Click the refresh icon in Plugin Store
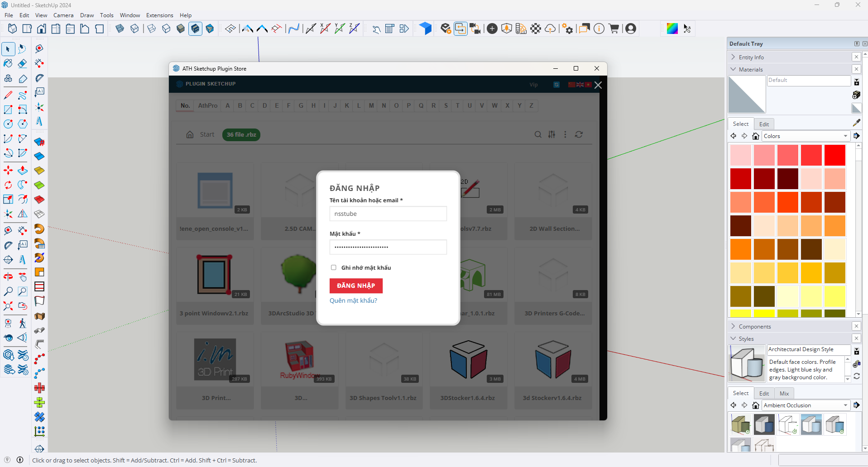Viewport: 868px width, 467px height. 579,134
